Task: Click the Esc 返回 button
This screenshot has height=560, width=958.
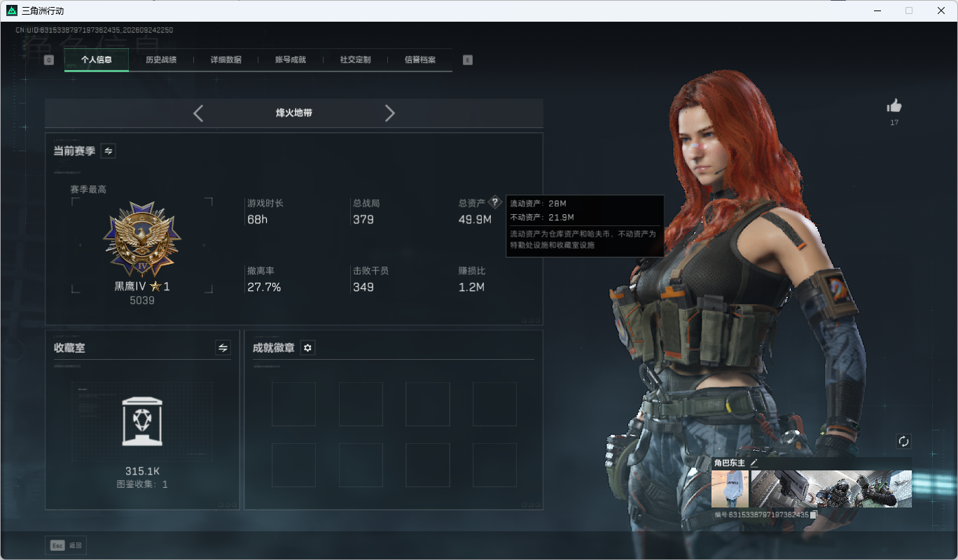Action: pos(66,545)
